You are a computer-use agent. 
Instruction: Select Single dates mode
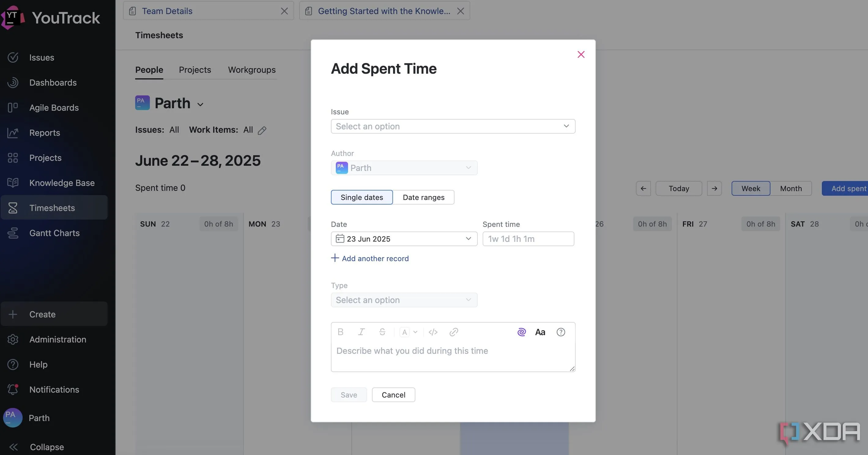coord(362,197)
